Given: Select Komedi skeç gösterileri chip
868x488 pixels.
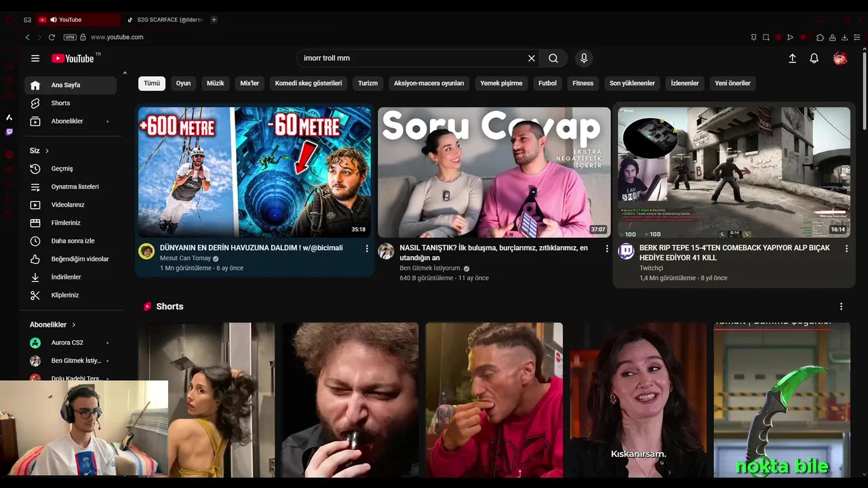Looking at the screenshot, I should pyautogui.click(x=309, y=83).
